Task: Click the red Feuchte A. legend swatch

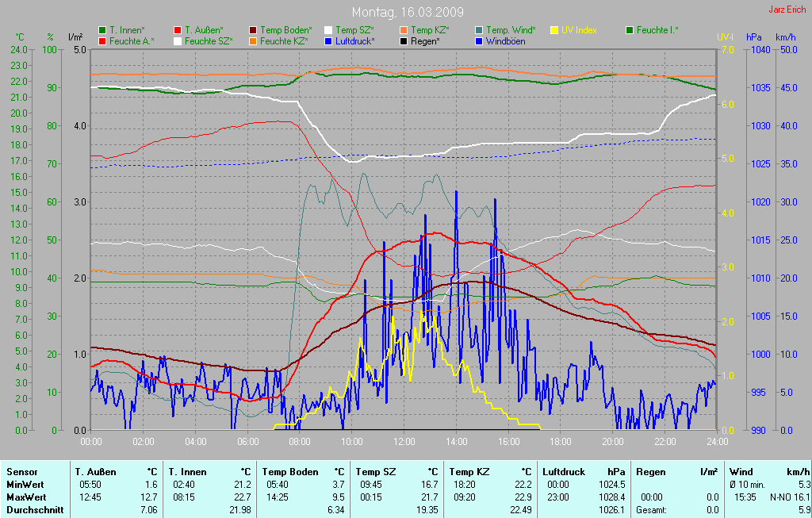Action: 102,41
